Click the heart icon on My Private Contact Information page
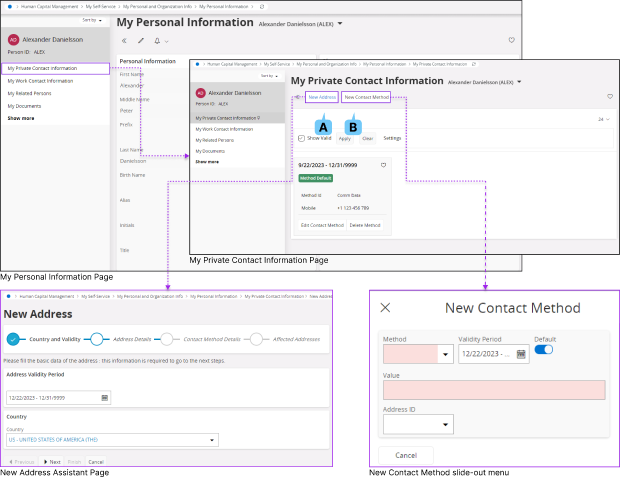 pyautogui.click(x=610, y=96)
